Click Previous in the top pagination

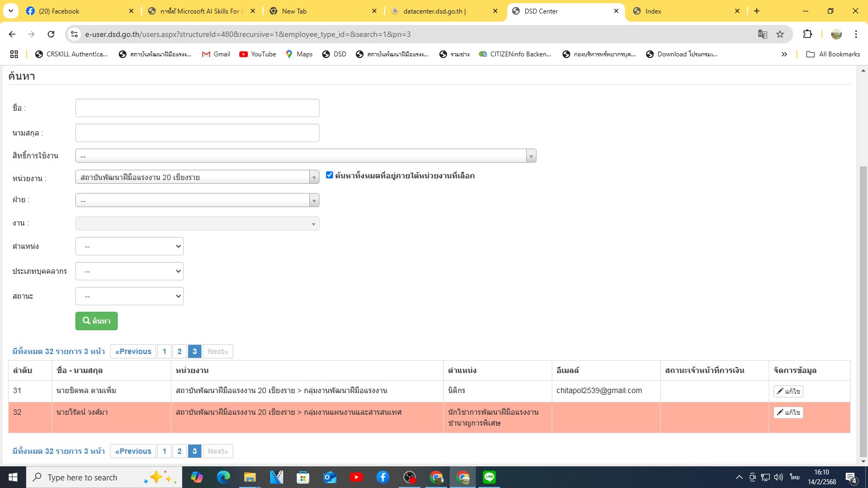tap(133, 351)
